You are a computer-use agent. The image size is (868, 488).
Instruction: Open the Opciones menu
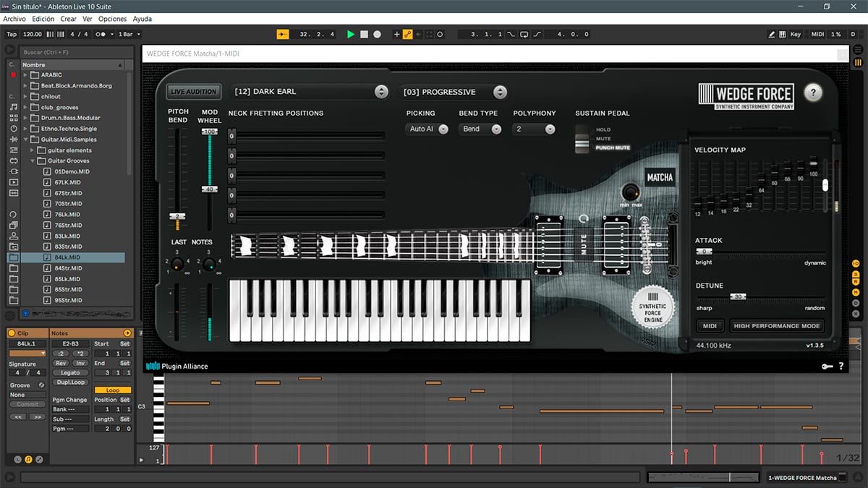click(112, 19)
